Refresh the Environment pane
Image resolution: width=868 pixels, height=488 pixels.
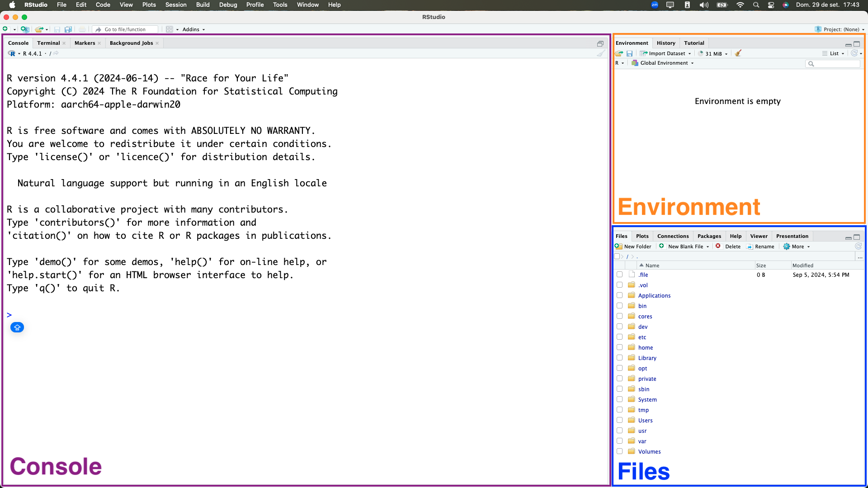tap(854, 53)
